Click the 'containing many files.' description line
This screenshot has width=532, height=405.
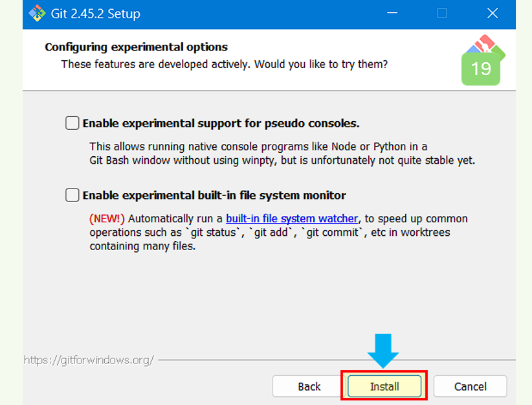[x=142, y=246]
